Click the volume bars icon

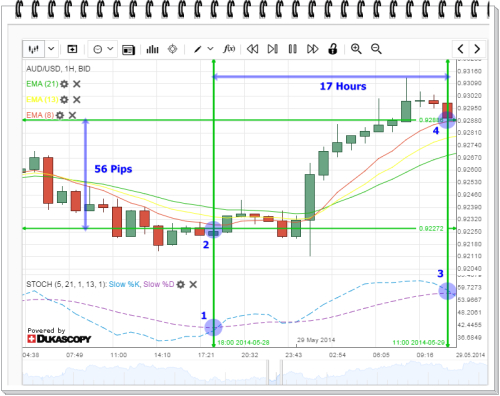tap(152, 49)
